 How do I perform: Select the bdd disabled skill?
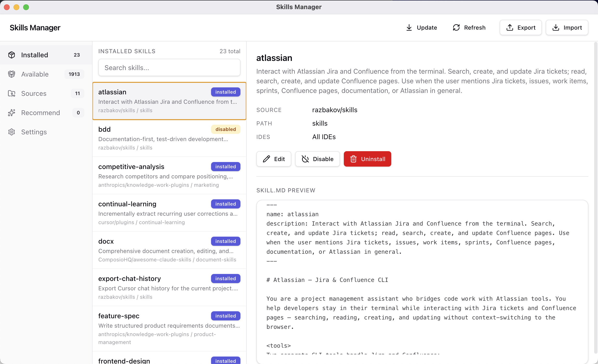pyautogui.click(x=169, y=138)
